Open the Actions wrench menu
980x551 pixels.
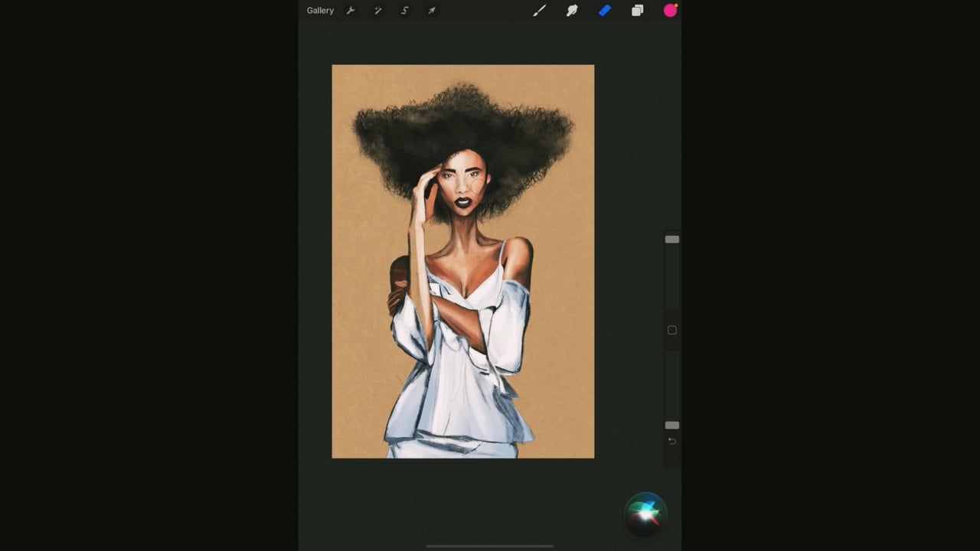pos(351,11)
